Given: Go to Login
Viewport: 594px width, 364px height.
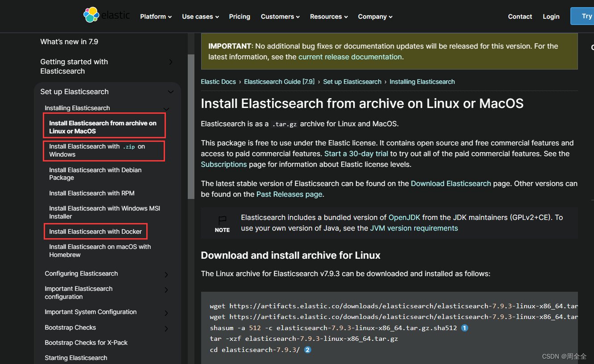Looking at the screenshot, I should (551, 17).
